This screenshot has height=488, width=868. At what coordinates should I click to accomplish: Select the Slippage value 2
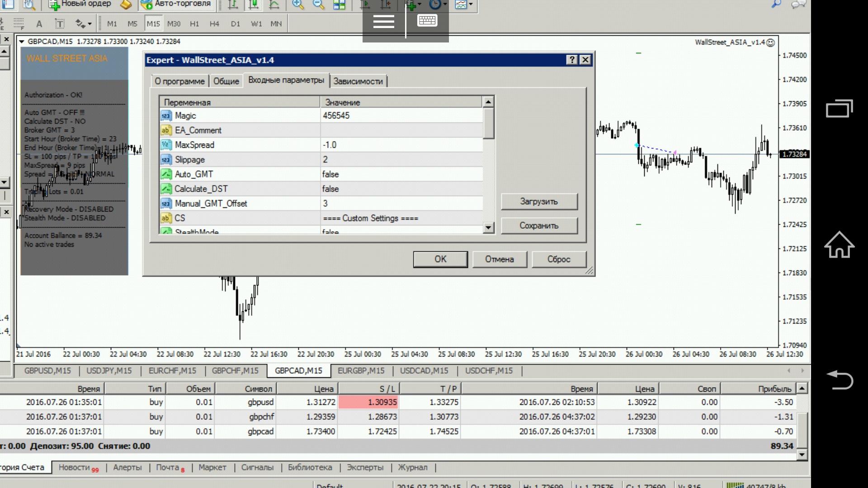pos(401,160)
